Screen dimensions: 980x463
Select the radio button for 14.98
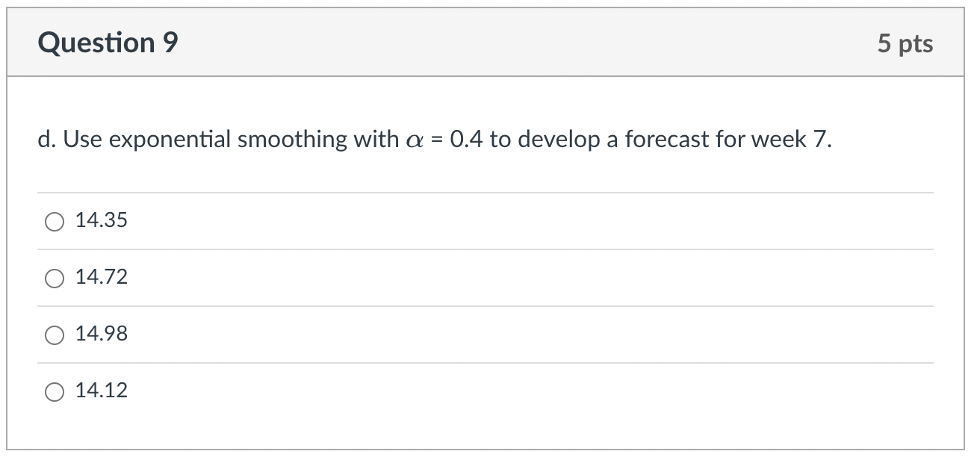(x=53, y=335)
